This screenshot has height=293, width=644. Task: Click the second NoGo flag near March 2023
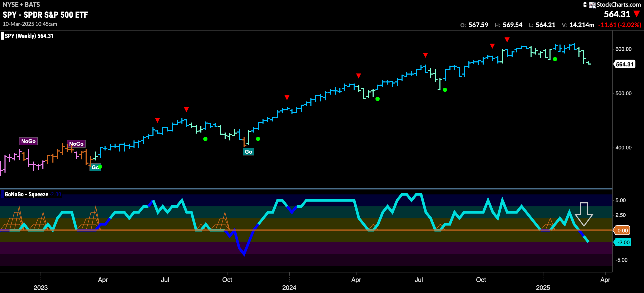76,144
